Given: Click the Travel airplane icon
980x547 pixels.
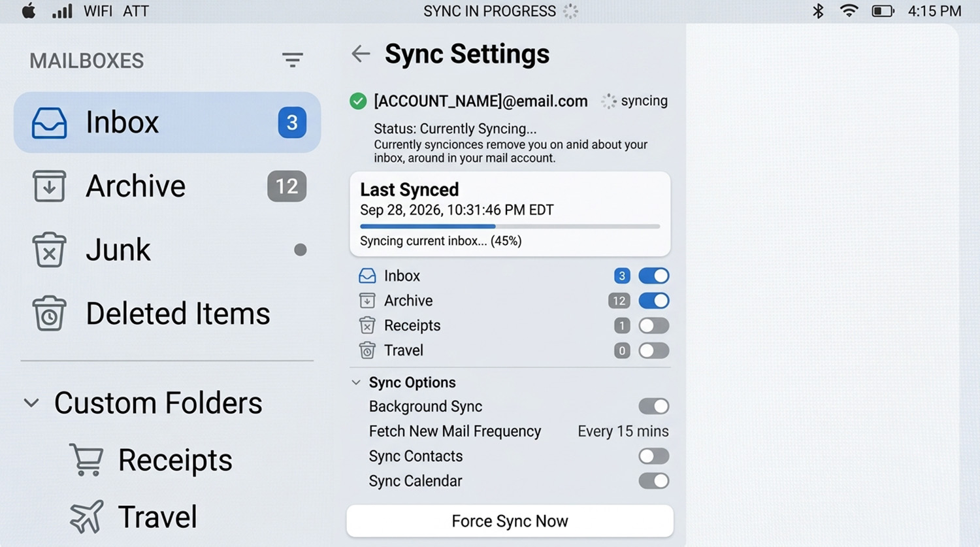Looking at the screenshot, I should click(87, 517).
